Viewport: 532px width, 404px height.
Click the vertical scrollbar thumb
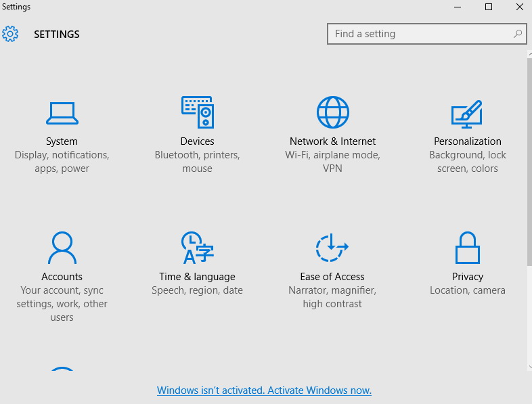[x=529, y=162]
